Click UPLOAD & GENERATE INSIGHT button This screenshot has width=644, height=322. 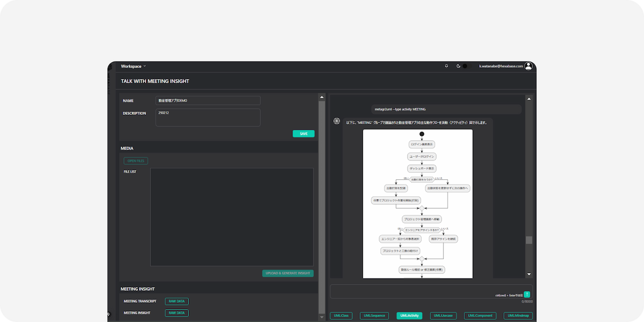pyautogui.click(x=288, y=273)
